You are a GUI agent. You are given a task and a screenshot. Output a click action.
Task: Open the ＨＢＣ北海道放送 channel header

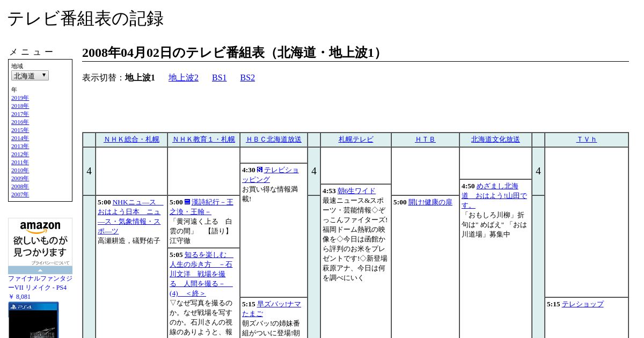click(x=274, y=139)
